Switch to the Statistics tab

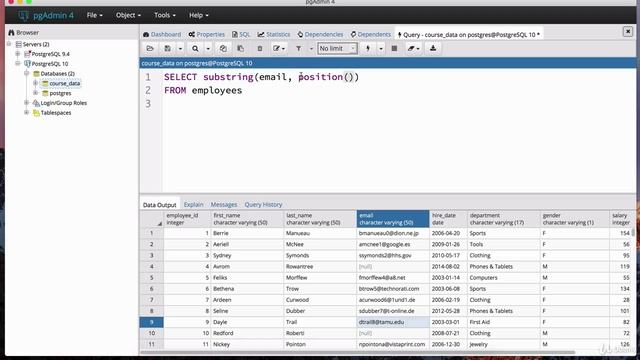point(274,34)
